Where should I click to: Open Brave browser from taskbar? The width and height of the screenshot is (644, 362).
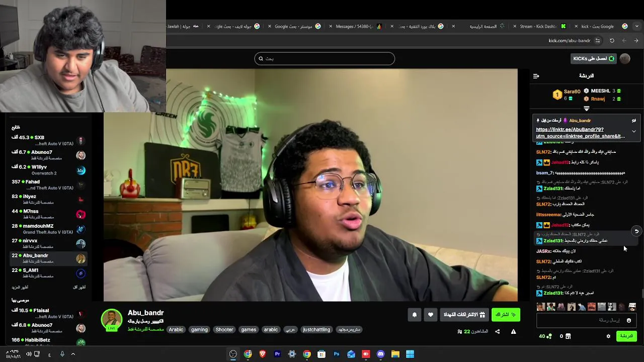click(x=262, y=354)
